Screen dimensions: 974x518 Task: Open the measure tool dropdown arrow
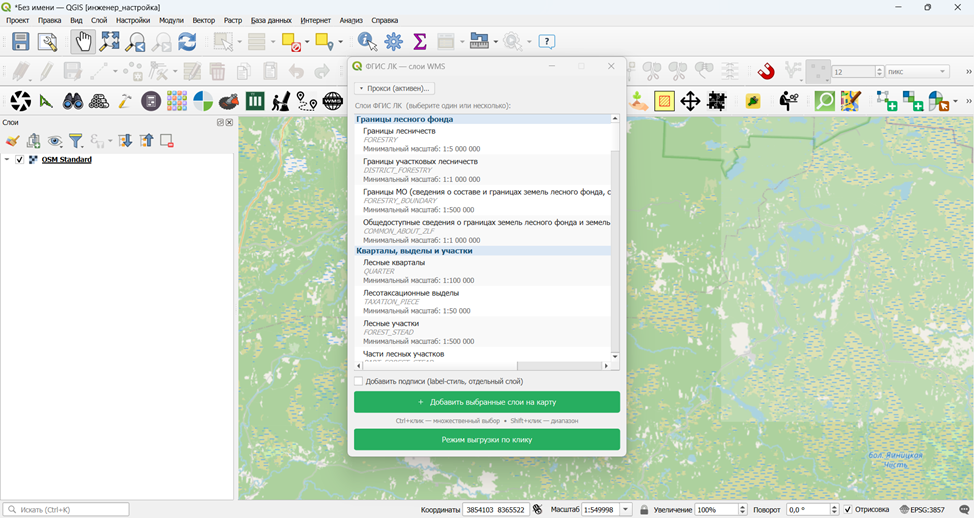[x=495, y=42]
